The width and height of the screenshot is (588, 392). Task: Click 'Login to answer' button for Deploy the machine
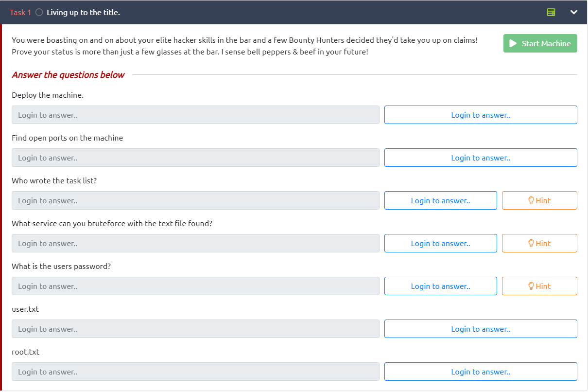tap(480, 115)
